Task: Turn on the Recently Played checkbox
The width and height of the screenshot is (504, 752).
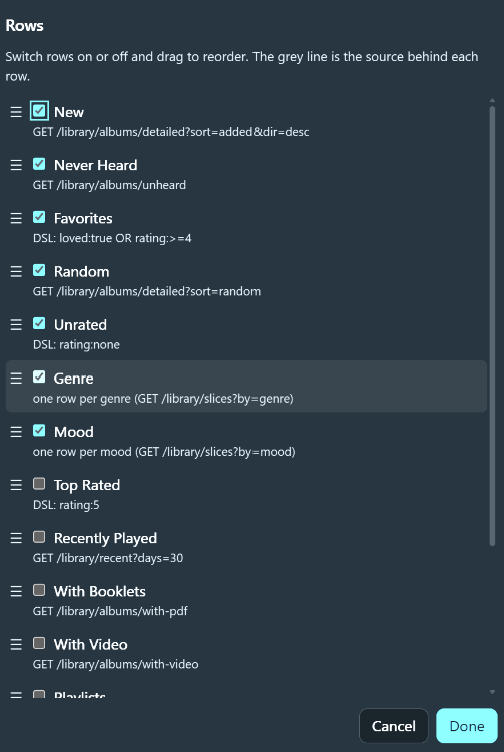Action: (x=39, y=537)
